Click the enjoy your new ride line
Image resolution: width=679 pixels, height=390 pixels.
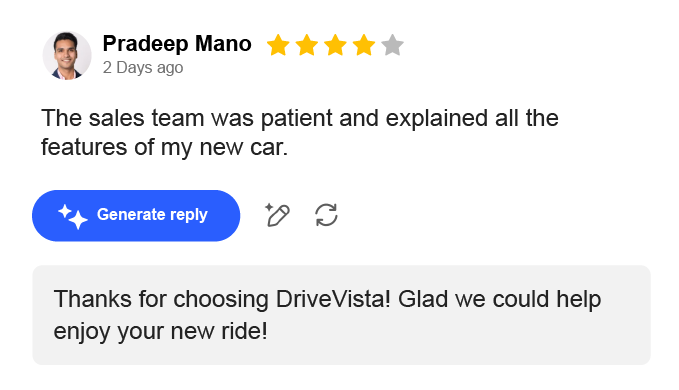[161, 332]
